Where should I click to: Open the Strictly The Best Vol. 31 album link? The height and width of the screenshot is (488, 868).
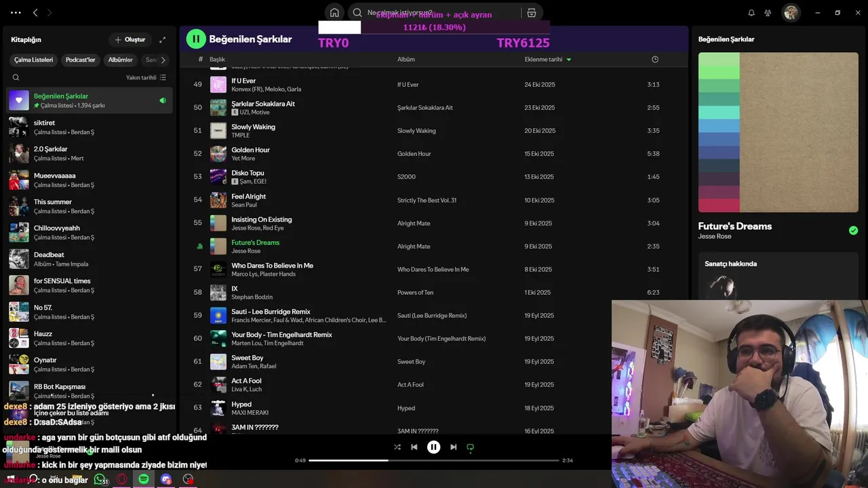point(427,200)
